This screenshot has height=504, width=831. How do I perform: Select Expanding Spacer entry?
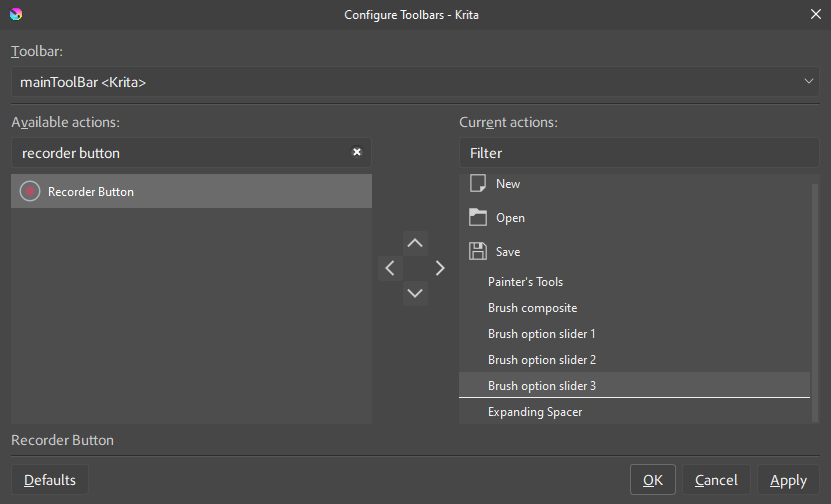pyautogui.click(x=535, y=412)
